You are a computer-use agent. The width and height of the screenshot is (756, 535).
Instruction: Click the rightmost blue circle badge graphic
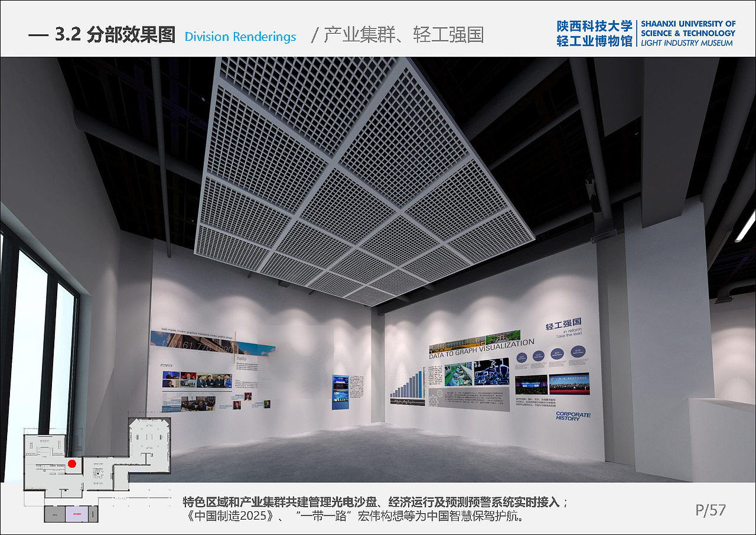pos(578,351)
